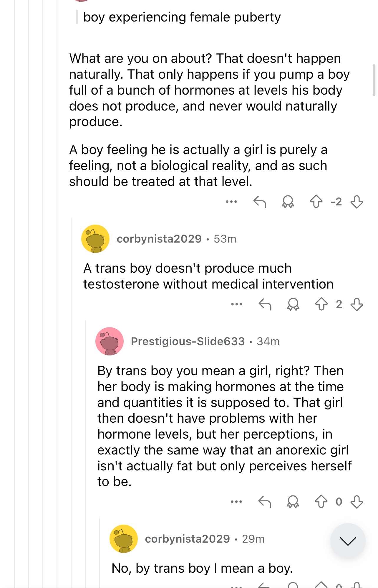
Task: Downvote Prestigious-Slide633's anorexic comparison comment
Action: (357, 501)
